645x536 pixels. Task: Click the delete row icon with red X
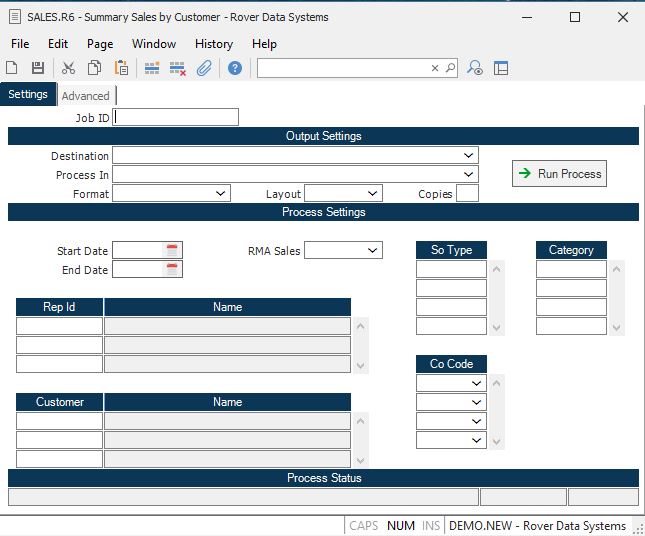[178, 68]
